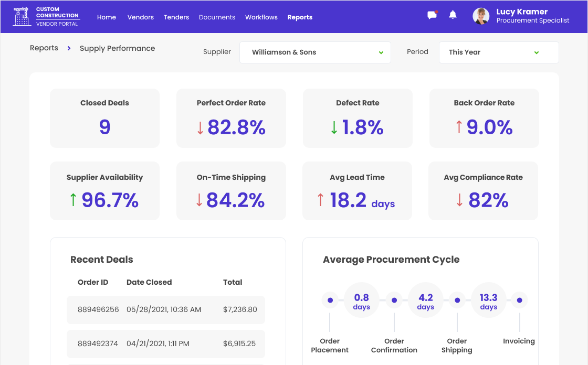Navigate to the Documents page
The height and width of the screenshot is (365, 588).
[x=217, y=17]
